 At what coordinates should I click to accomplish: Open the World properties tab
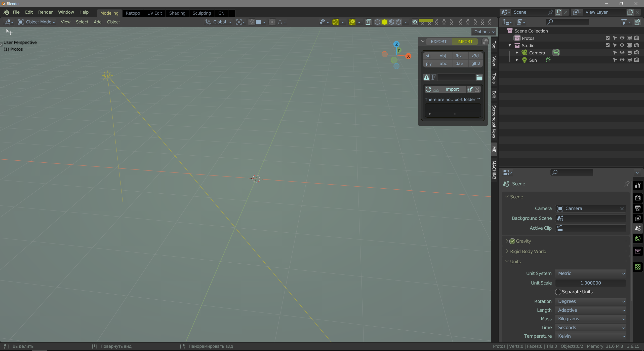(638, 238)
